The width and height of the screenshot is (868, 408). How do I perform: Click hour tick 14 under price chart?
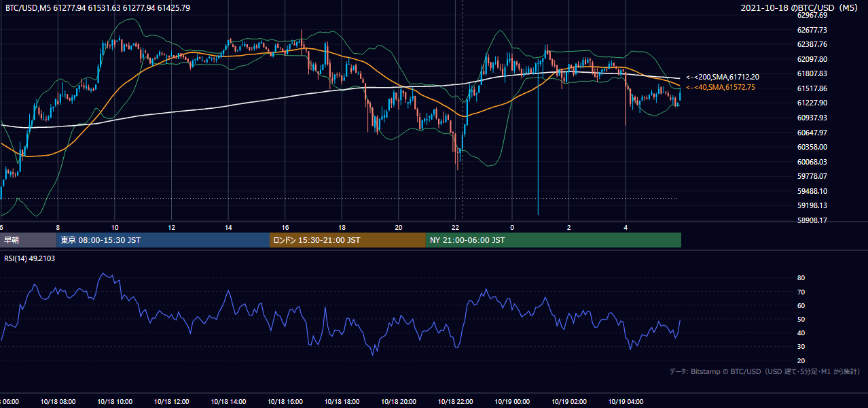(x=229, y=227)
